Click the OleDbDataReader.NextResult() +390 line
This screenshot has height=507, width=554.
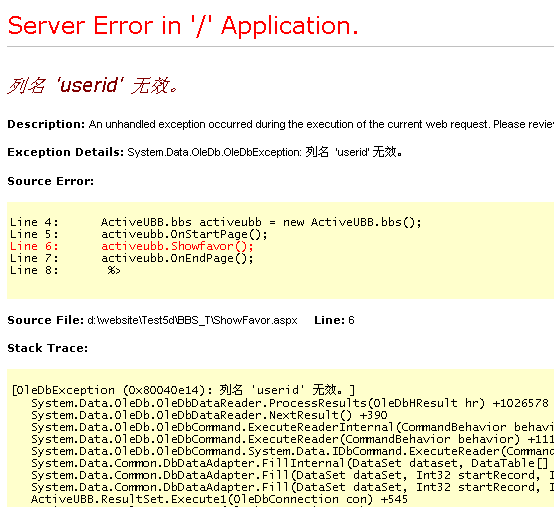pos(209,415)
